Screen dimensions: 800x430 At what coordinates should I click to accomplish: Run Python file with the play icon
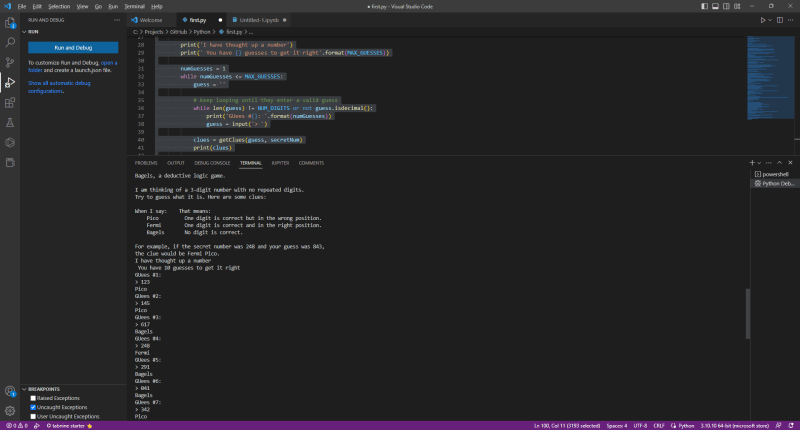pos(763,20)
